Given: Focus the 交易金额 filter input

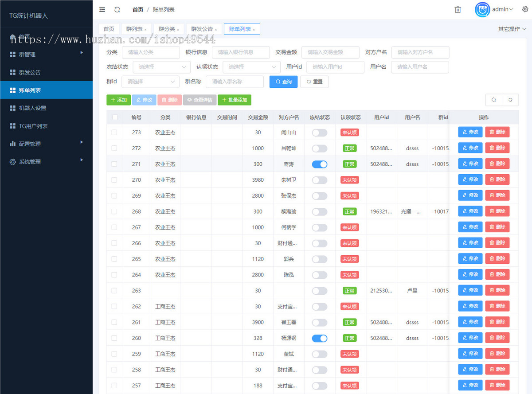Looking at the screenshot, I should tap(330, 52).
